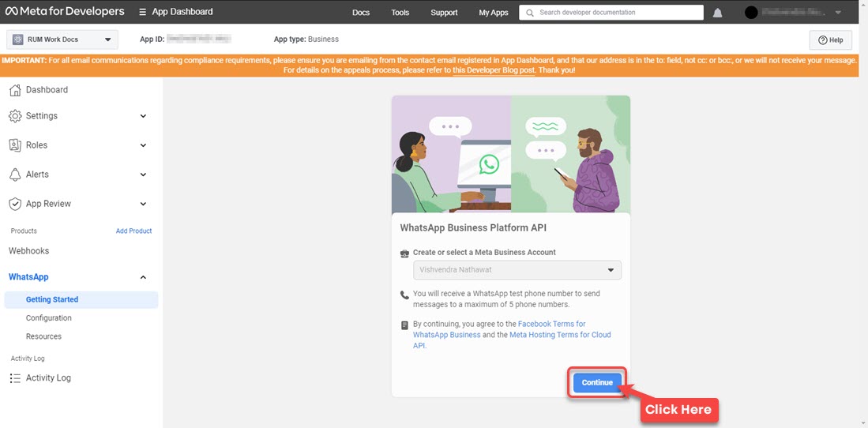Click the search magnifier icon
The image size is (868, 428).
(530, 12)
